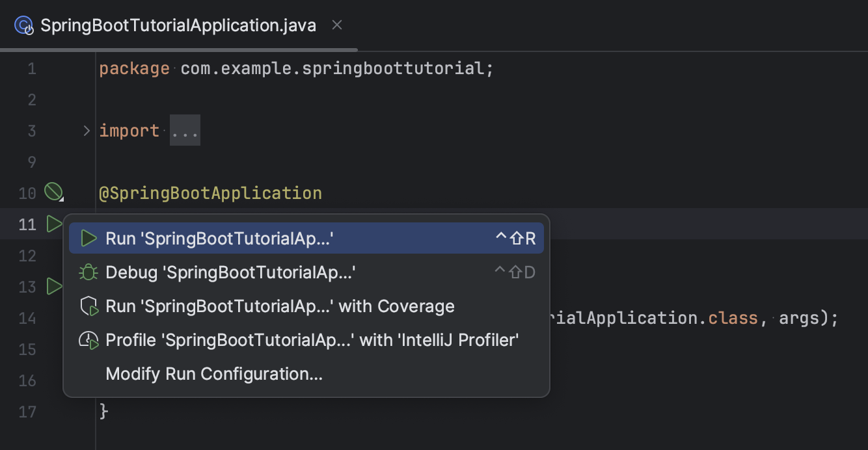Click the Spring Boot icon in the editor tab
Screen dimensions: 868x450
(23, 25)
